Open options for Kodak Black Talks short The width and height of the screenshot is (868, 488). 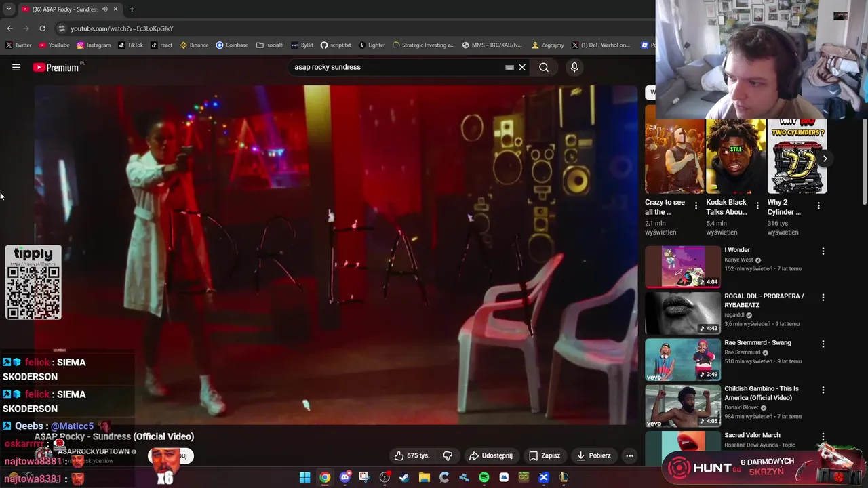(757, 205)
